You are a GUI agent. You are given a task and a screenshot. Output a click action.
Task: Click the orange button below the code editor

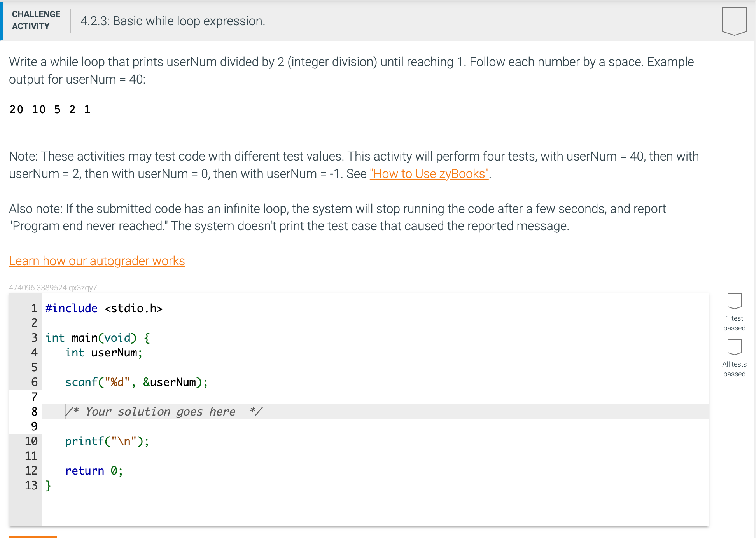click(x=33, y=536)
